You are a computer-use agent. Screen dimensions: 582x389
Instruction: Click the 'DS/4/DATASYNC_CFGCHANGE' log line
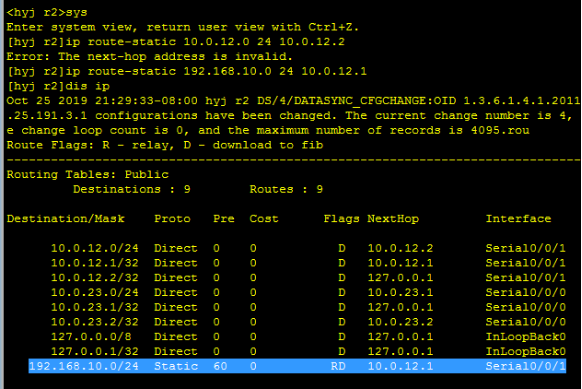(x=293, y=101)
